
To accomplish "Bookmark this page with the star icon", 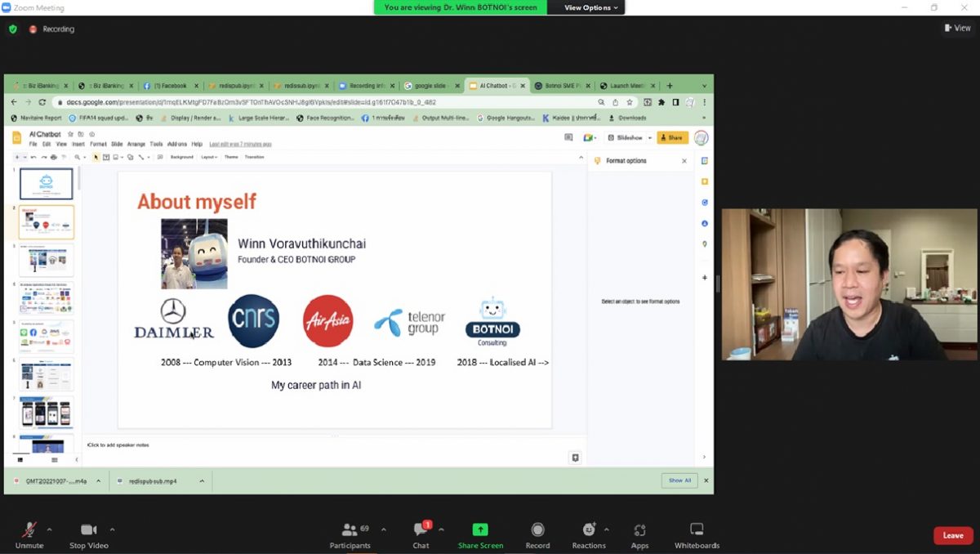I will tap(630, 102).
